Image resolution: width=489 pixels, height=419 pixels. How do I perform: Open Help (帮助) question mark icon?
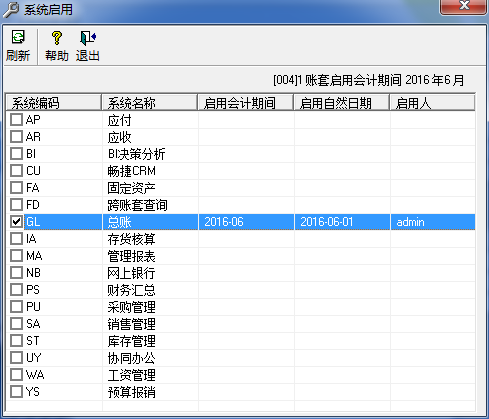[x=57, y=38]
